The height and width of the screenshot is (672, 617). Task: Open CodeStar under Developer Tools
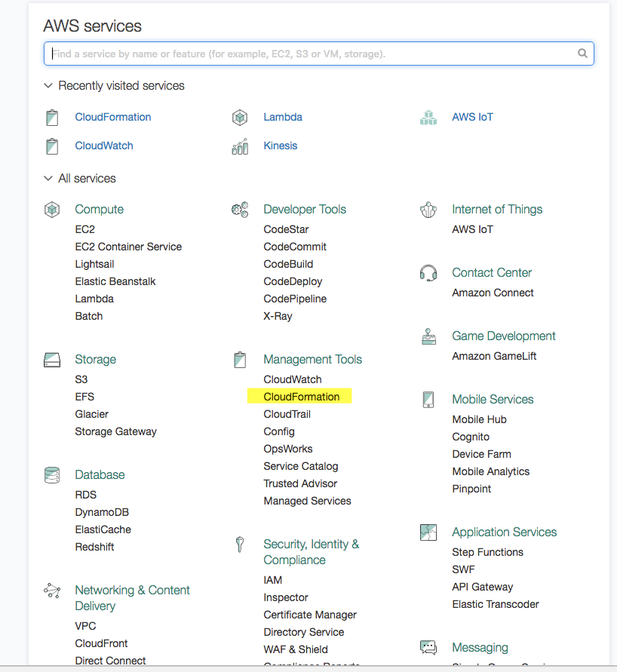click(x=286, y=229)
